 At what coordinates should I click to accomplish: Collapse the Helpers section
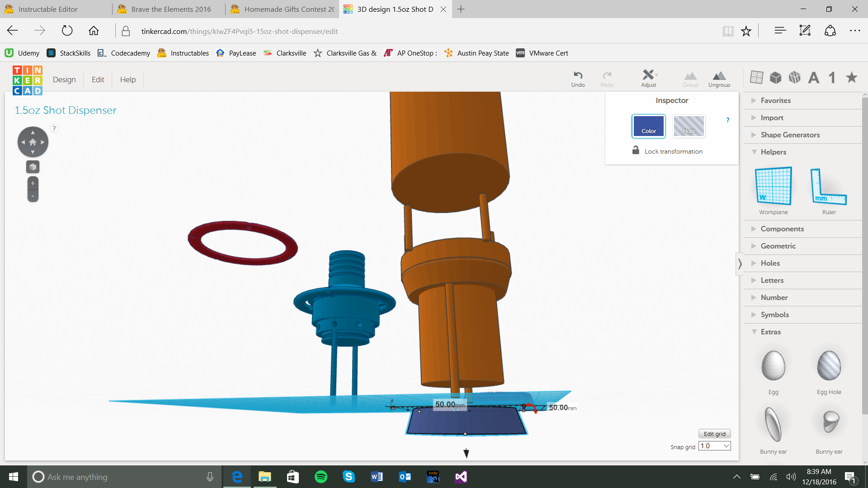click(x=773, y=152)
